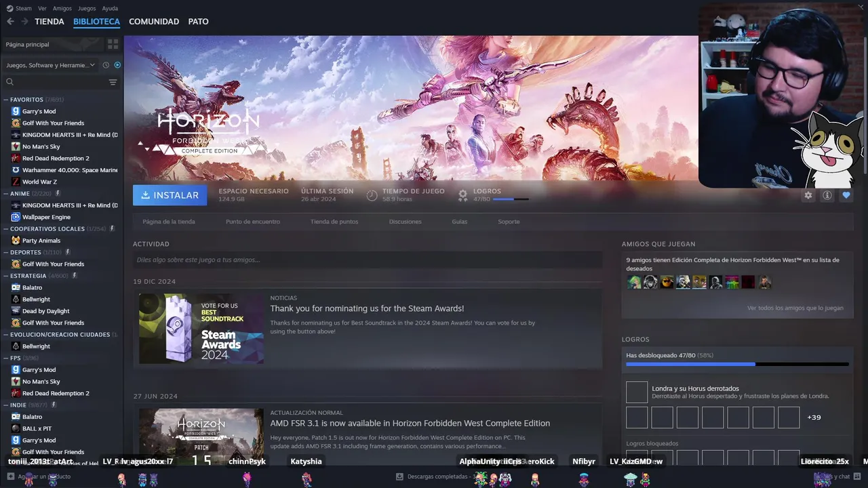
Task: Open KINGDOM HEARTS III in Anime collection
Action: click(70, 205)
